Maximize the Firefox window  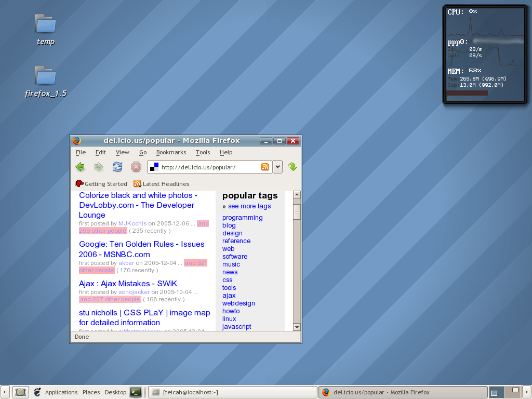[279, 141]
